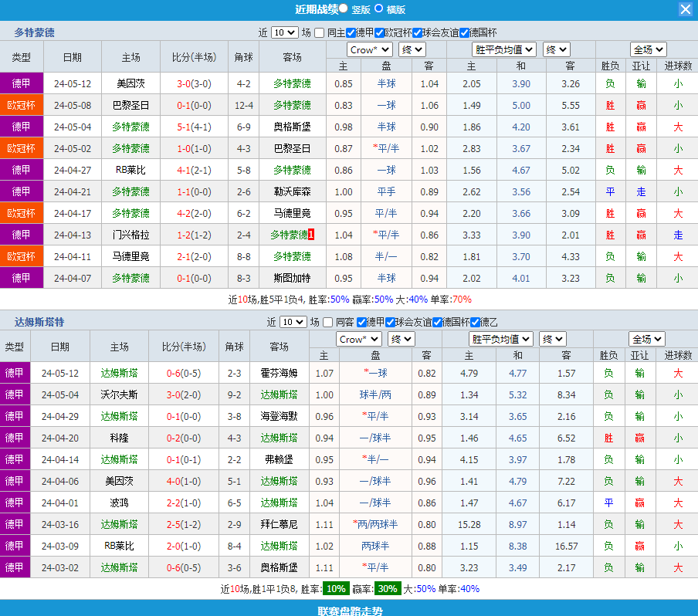Select the 横版 radio button
This screenshot has width=698, height=616.
pos(378,8)
